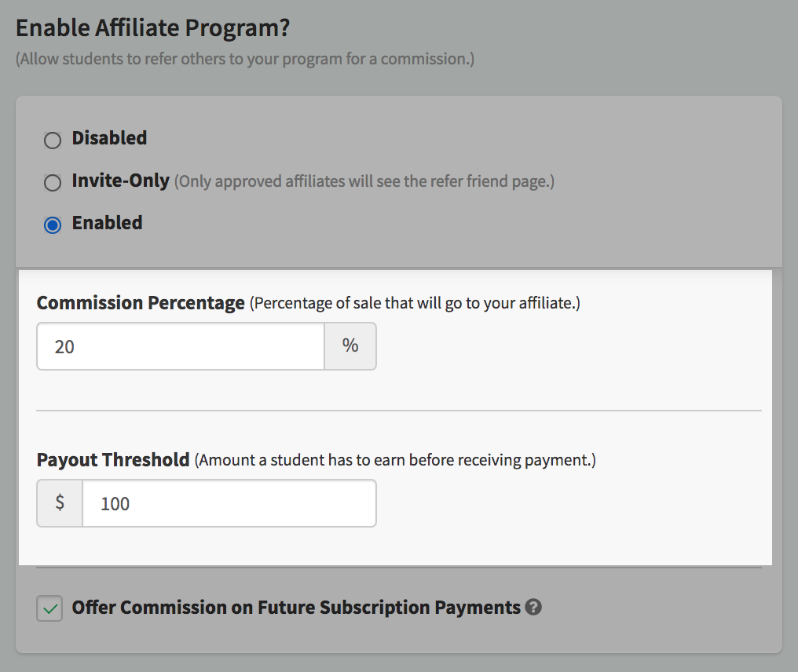Click the Amount a student has to earn hint
This screenshot has height=672, width=798.
click(395, 460)
